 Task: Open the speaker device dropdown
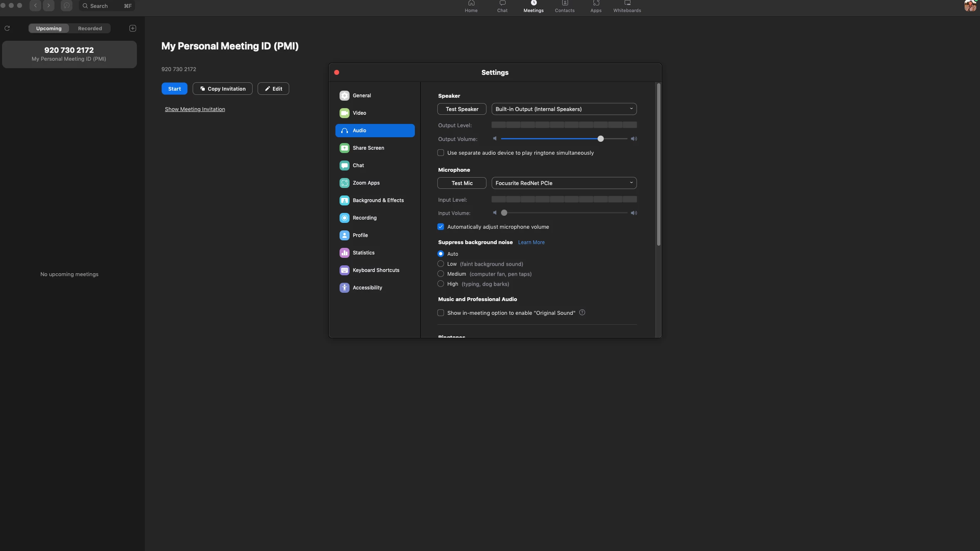(564, 109)
